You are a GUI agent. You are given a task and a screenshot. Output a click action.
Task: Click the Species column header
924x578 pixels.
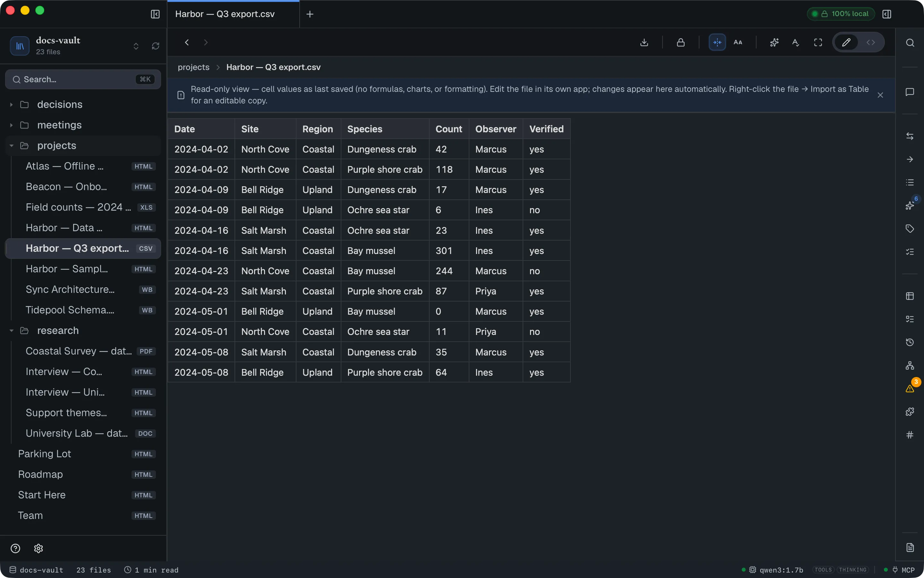click(x=385, y=129)
